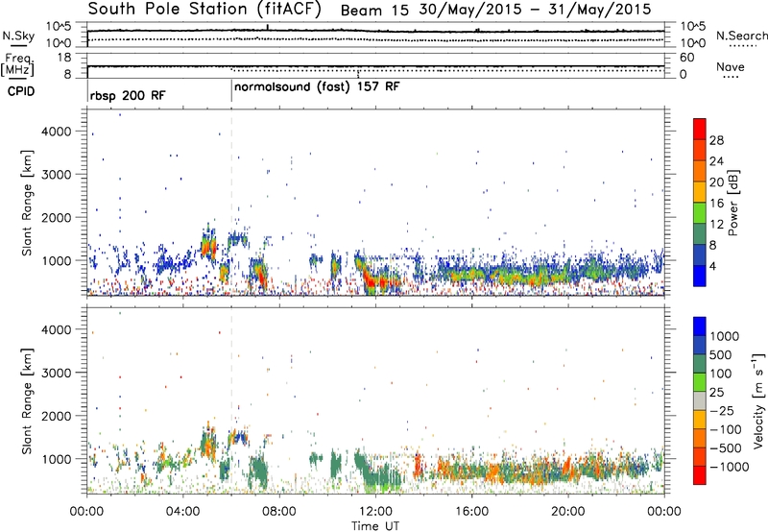Click the "-100" label on velocity colorbar
The width and height of the screenshot is (768, 532).
click(x=726, y=429)
